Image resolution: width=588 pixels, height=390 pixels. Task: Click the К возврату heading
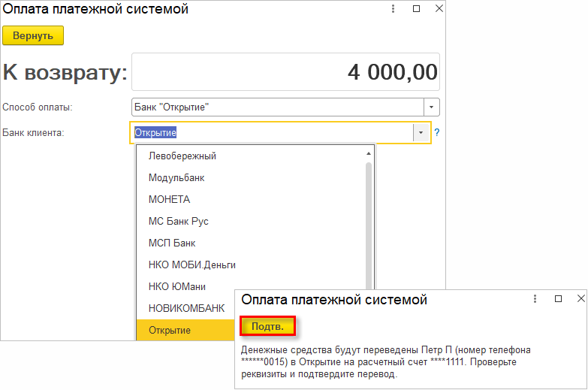65,71
